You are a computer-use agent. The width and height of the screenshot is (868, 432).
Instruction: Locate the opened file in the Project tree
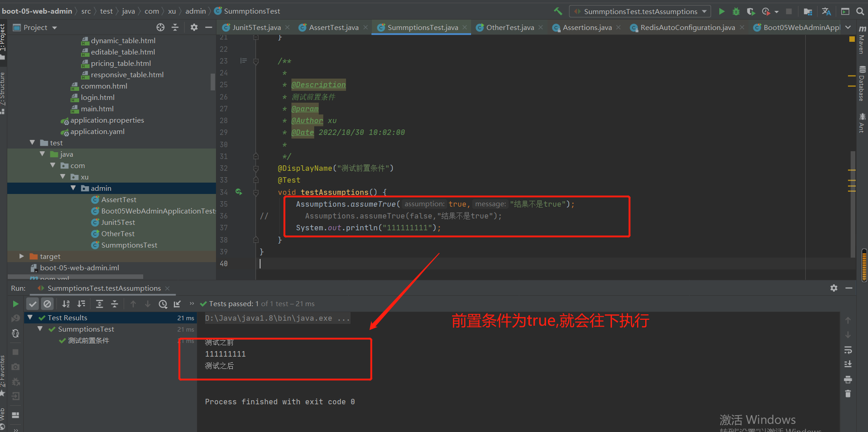pyautogui.click(x=161, y=27)
